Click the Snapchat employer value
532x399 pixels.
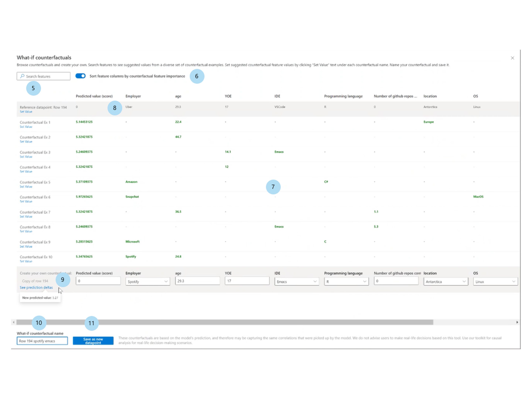[132, 197]
